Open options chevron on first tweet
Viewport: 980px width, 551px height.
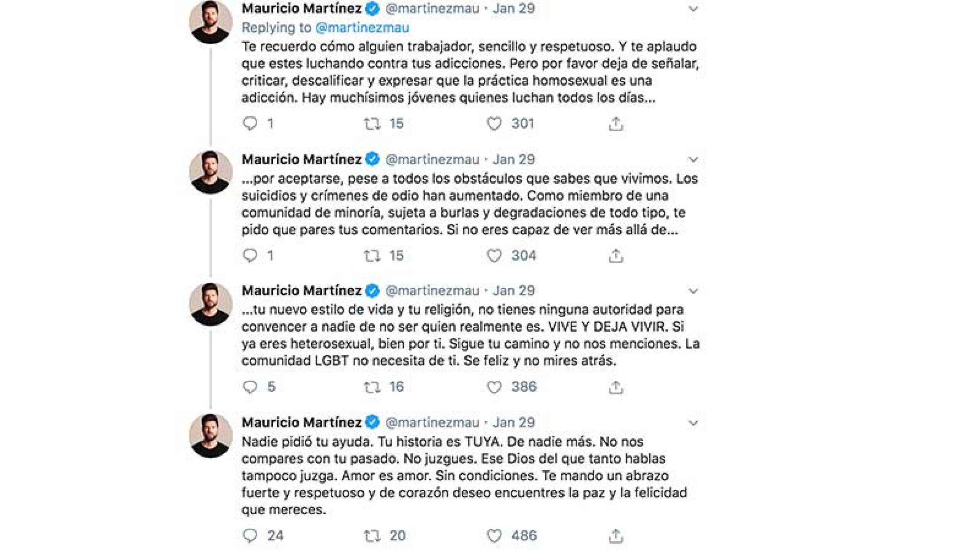[x=693, y=9]
